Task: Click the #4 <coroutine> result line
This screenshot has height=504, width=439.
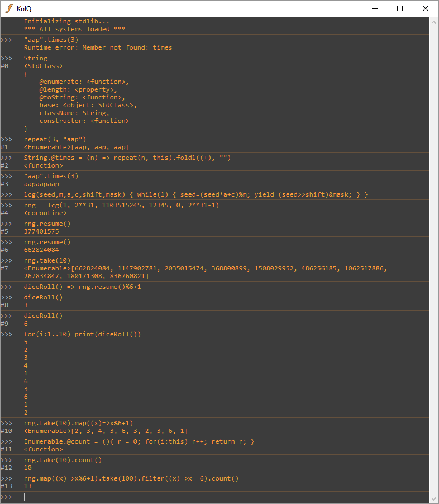Action: (x=45, y=213)
